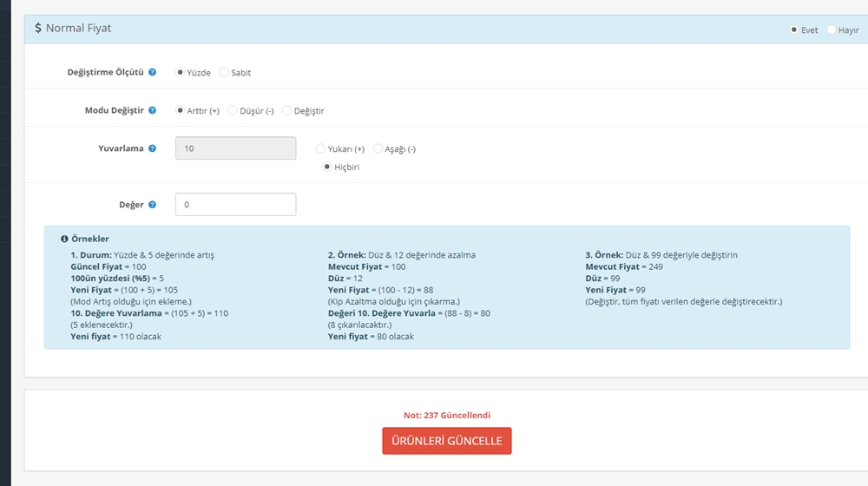Image resolution: width=868 pixels, height=486 pixels.
Task: Click '(5 eklenecektir.)' text
Action: click(102, 325)
